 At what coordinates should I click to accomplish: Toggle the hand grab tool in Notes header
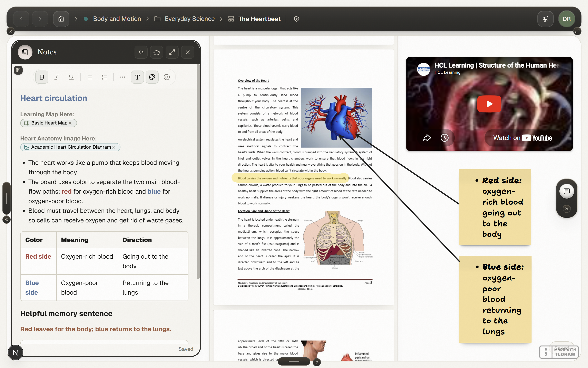156,52
